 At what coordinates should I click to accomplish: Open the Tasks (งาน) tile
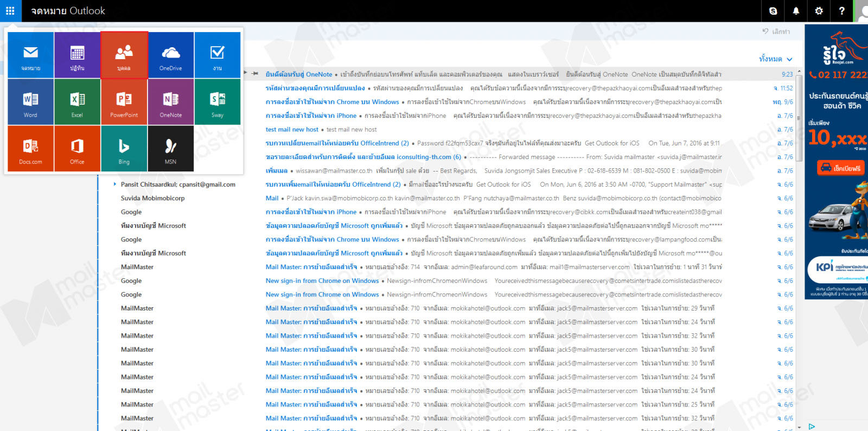218,55
